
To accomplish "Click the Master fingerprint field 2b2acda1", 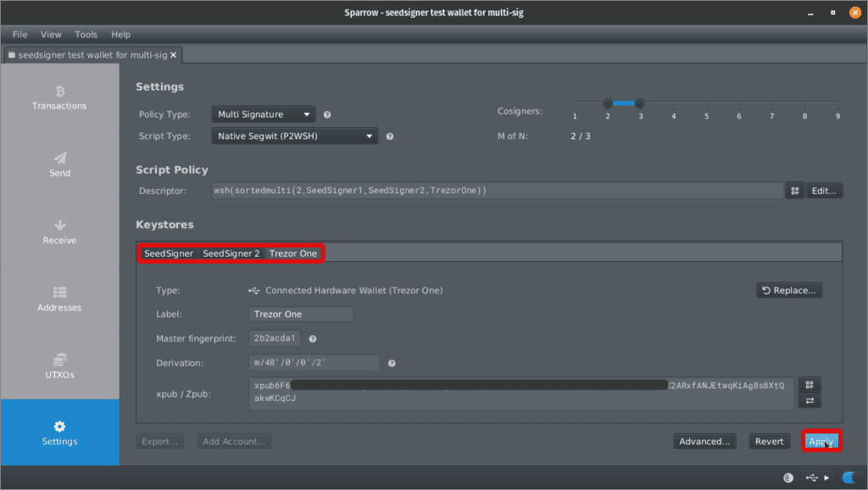I will point(275,338).
